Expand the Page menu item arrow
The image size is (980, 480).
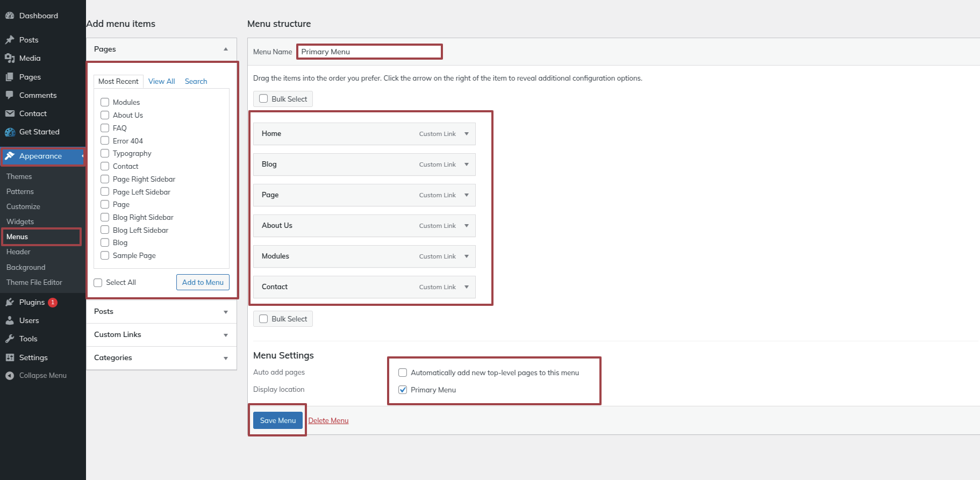click(467, 195)
